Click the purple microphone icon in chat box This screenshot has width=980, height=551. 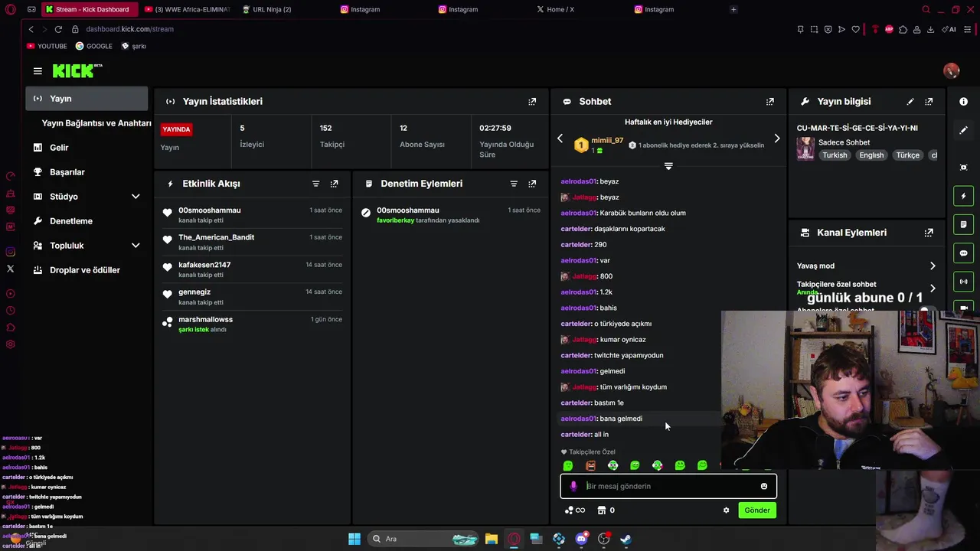573,486
